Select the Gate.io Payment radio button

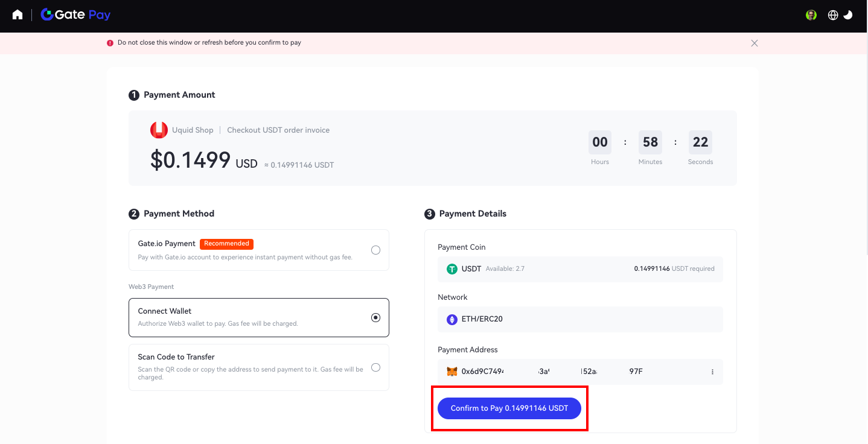point(375,250)
